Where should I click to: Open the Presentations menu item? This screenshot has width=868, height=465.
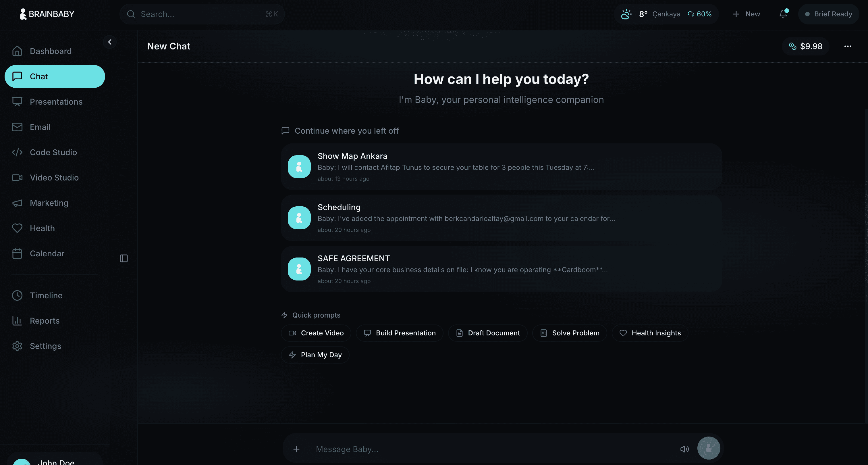pyautogui.click(x=56, y=102)
